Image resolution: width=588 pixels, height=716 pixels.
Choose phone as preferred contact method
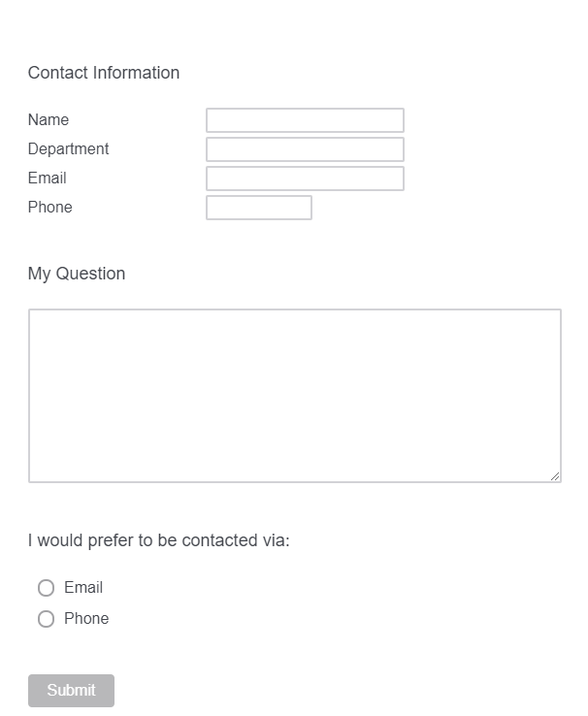46,619
